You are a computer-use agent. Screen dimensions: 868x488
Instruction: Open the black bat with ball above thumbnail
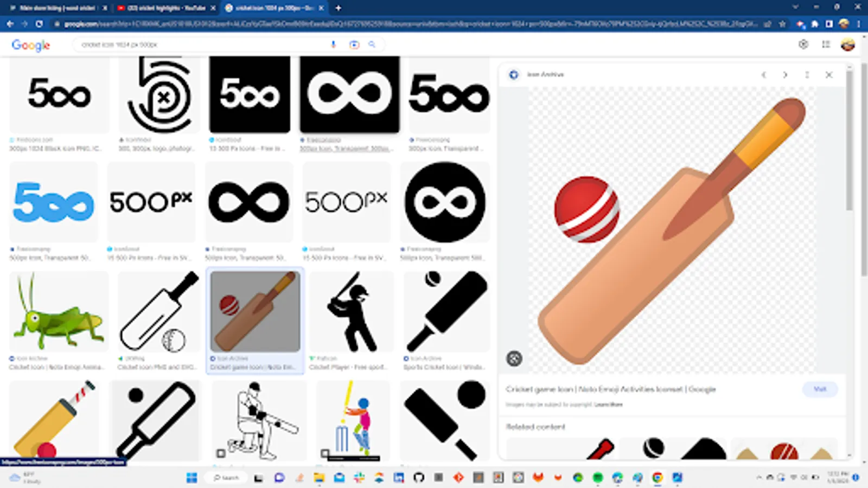pyautogui.click(x=447, y=312)
